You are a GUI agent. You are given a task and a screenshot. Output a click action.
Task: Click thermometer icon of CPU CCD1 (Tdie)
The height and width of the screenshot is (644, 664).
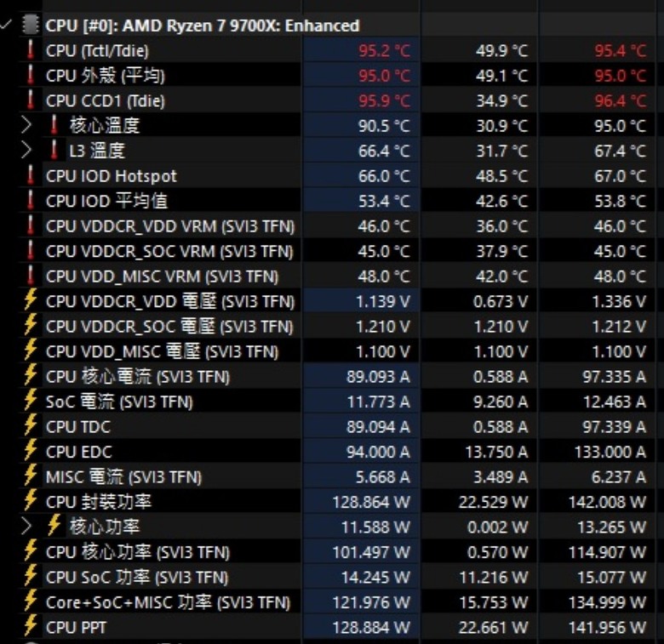pos(30,100)
